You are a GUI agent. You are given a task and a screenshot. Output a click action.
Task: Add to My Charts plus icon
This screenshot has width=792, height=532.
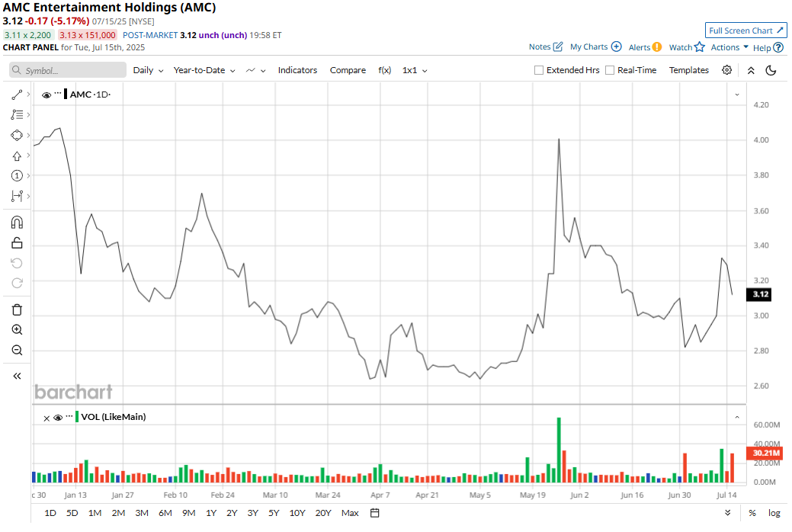click(616, 46)
